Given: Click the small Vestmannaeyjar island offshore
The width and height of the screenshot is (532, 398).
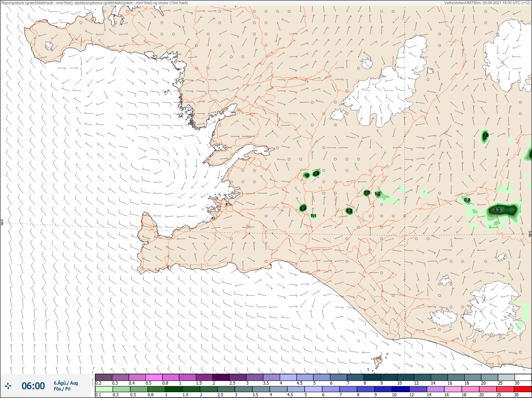Looking at the screenshot, I should (379, 362).
